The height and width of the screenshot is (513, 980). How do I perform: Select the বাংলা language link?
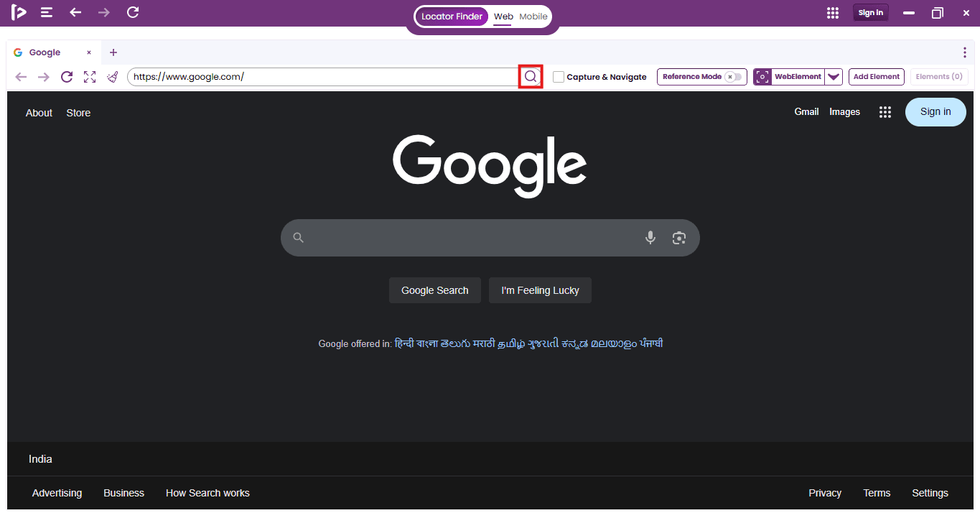pos(427,343)
